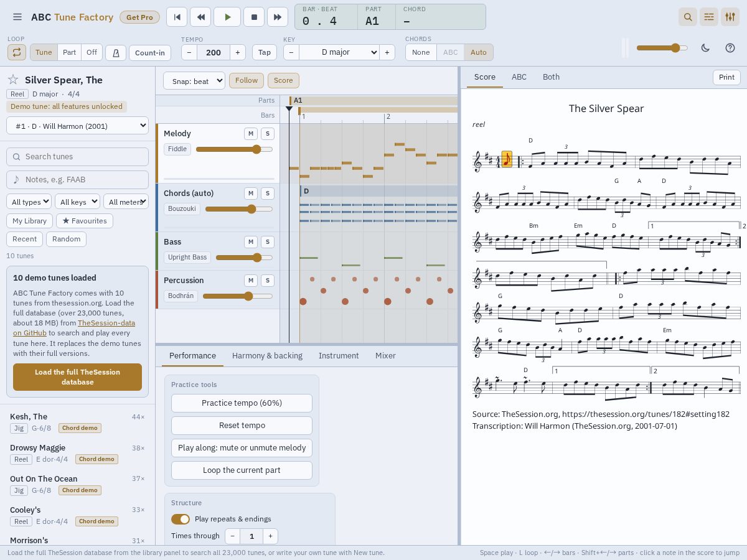The width and height of the screenshot is (747, 560).
Task: Toggle the loop icon button
Action: point(17,52)
